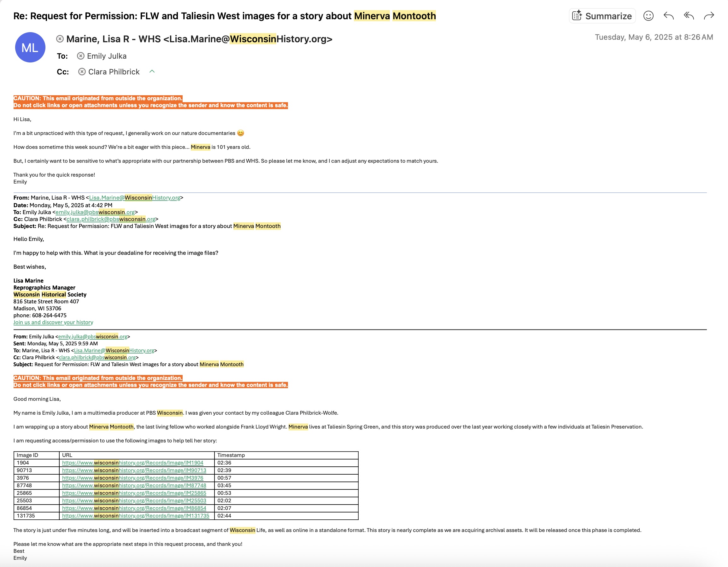
Task: Click the Monday 9:59 AM header's emily.julka@pbswisconsin.org link
Action: click(x=92, y=337)
